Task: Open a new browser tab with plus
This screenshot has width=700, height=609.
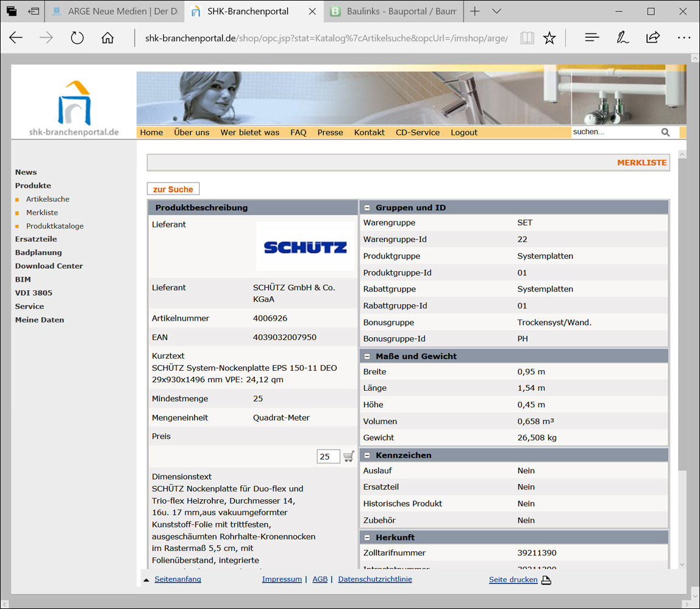Action: (475, 11)
